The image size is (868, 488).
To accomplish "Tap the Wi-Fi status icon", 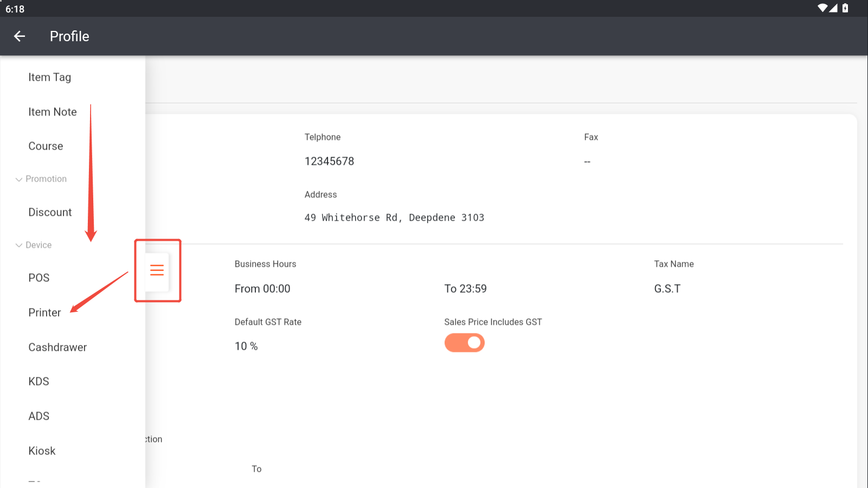I will point(822,8).
